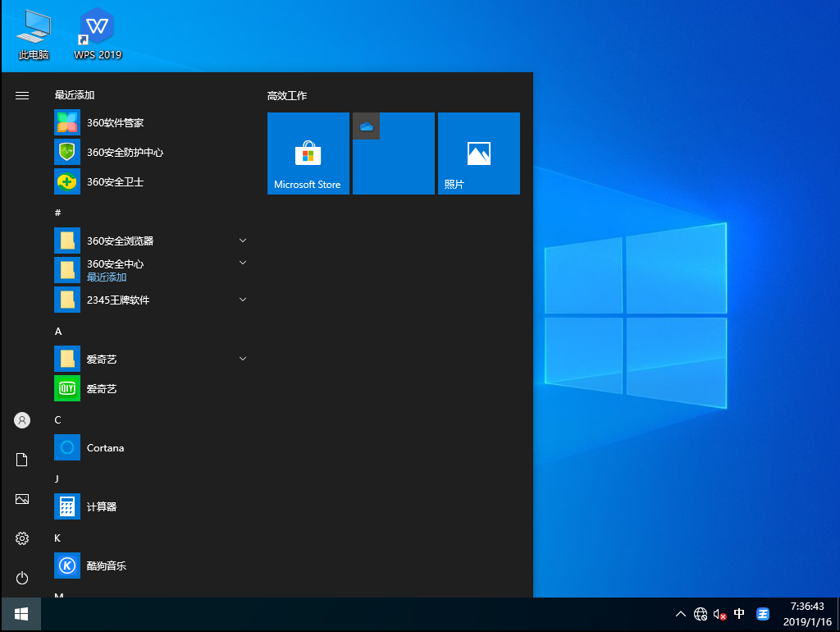This screenshot has height=632, width=840.
Task: Click the 最近添加 section header
Action: point(75,95)
